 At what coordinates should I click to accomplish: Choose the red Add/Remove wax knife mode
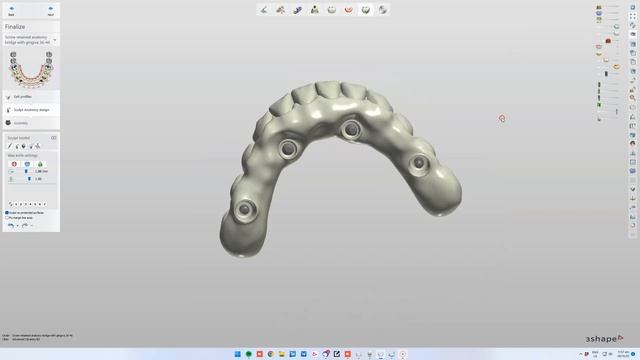click(14, 164)
